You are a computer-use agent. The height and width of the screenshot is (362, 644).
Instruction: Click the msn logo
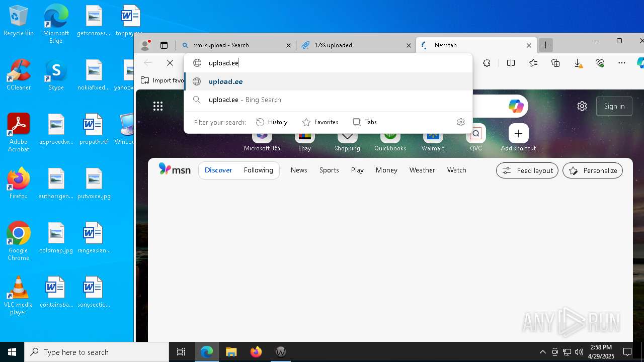tap(175, 169)
